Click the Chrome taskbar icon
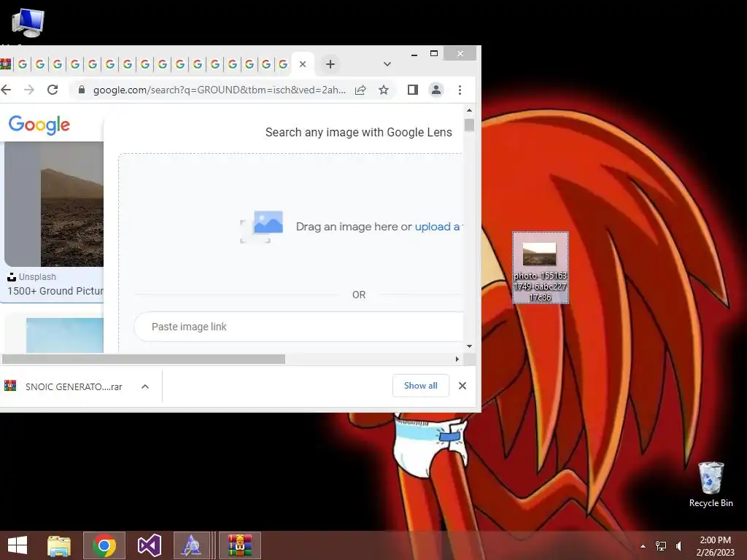Screen dimensions: 747x560 pyautogui.click(x=104, y=545)
